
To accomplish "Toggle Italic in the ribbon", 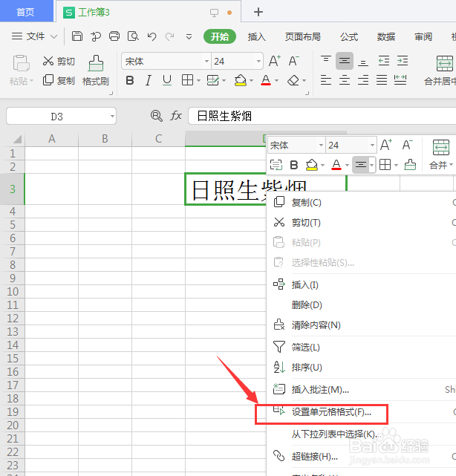I will click(148, 80).
